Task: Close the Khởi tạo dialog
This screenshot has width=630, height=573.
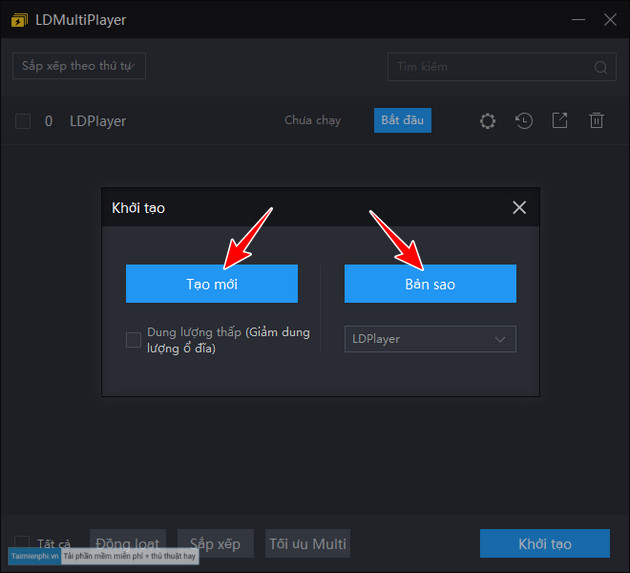Action: tap(519, 208)
